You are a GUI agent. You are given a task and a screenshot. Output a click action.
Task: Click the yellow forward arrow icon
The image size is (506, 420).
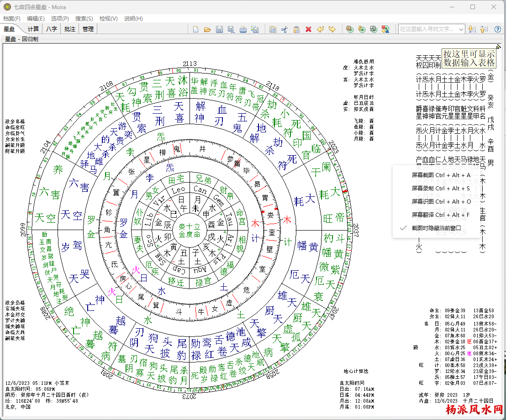pyautogui.click(x=332, y=29)
